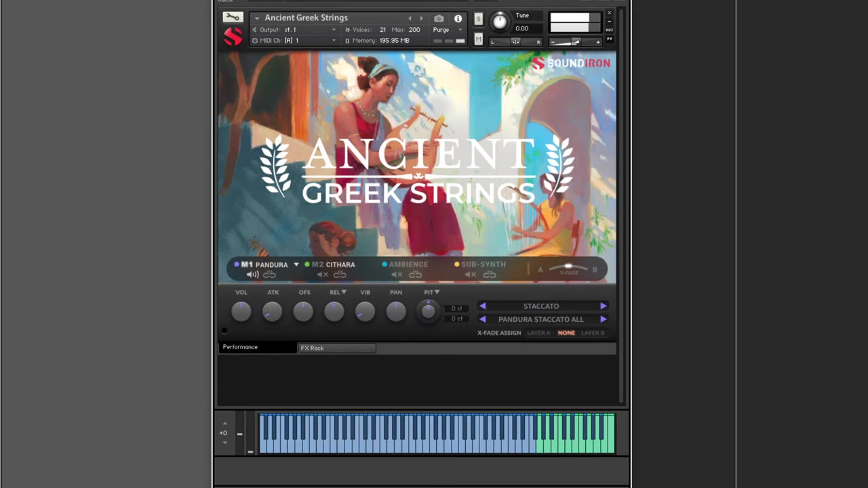Select the Sub-Synth layer

tap(480, 264)
